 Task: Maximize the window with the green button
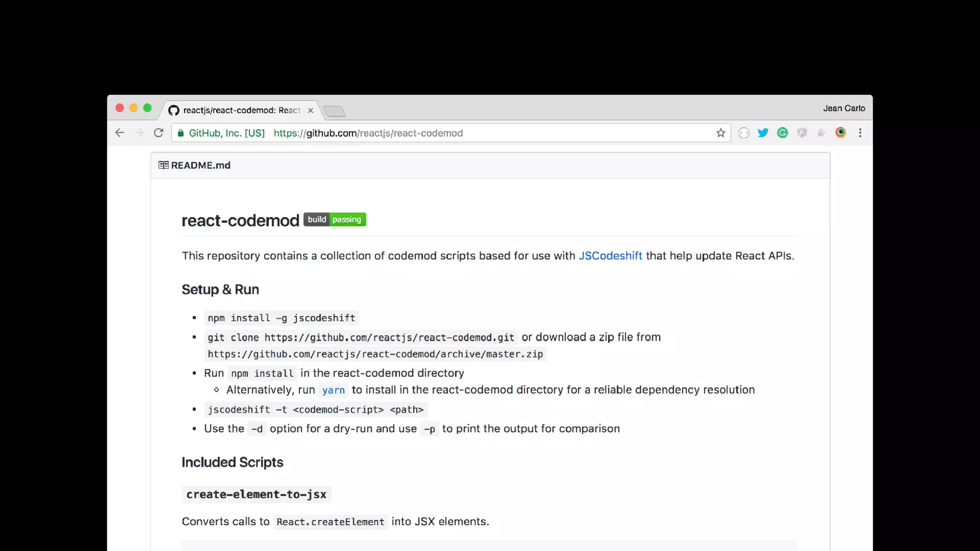tap(147, 108)
